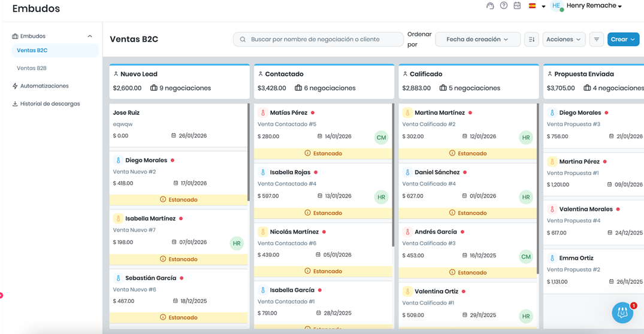Viewport: 644px width, 334px height.
Task: Open Automatizaciones in sidebar
Action: [x=44, y=86]
